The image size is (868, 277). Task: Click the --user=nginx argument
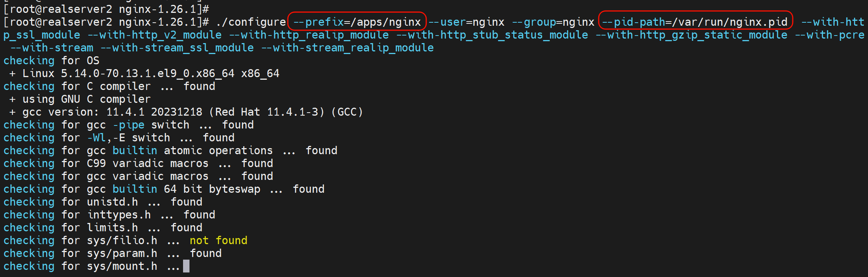tap(466, 22)
